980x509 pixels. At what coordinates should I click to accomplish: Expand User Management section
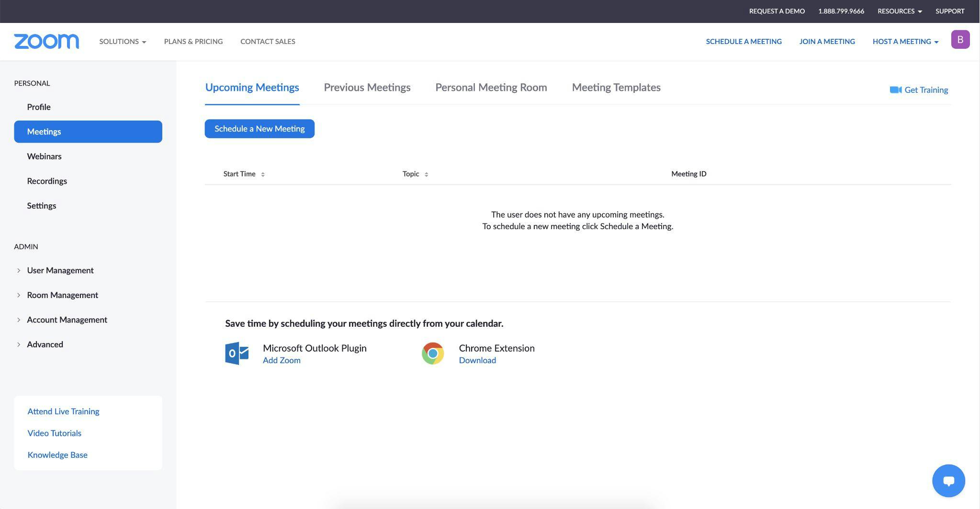coord(19,271)
